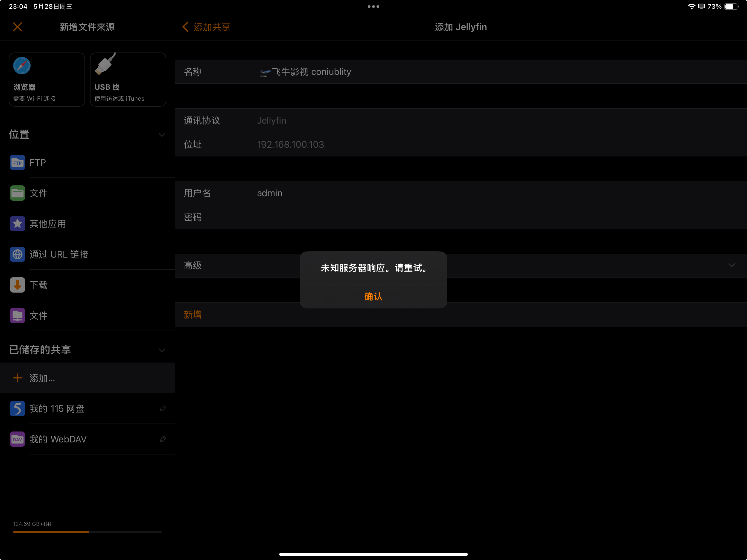The image size is (747, 560).
Task: Dismiss the error dialog with 确认
Action: click(x=373, y=296)
